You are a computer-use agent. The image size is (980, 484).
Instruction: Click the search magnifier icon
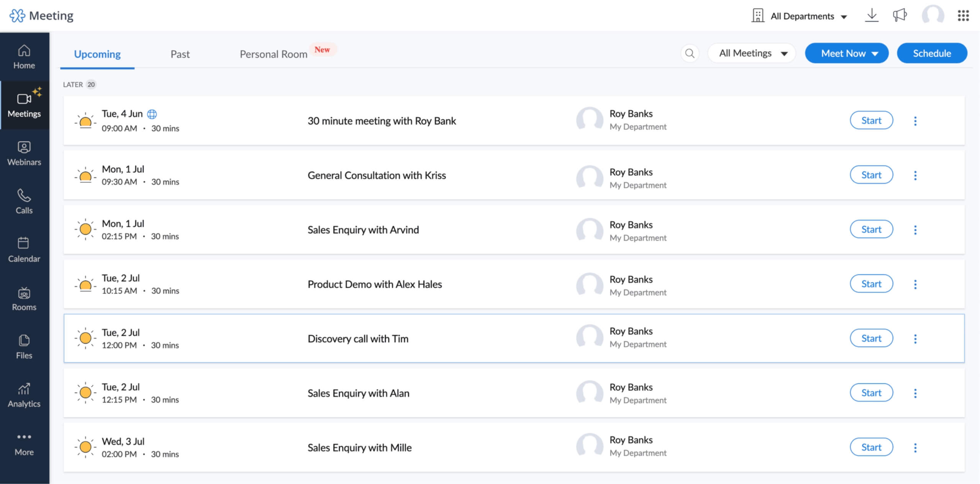(x=690, y=53)
